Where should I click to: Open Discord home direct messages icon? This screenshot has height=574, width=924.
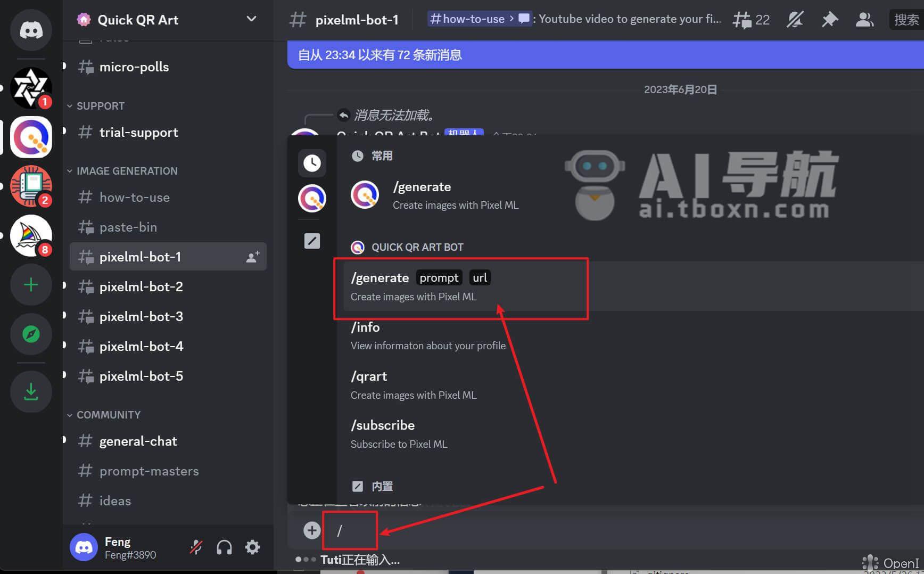(31, 30)
